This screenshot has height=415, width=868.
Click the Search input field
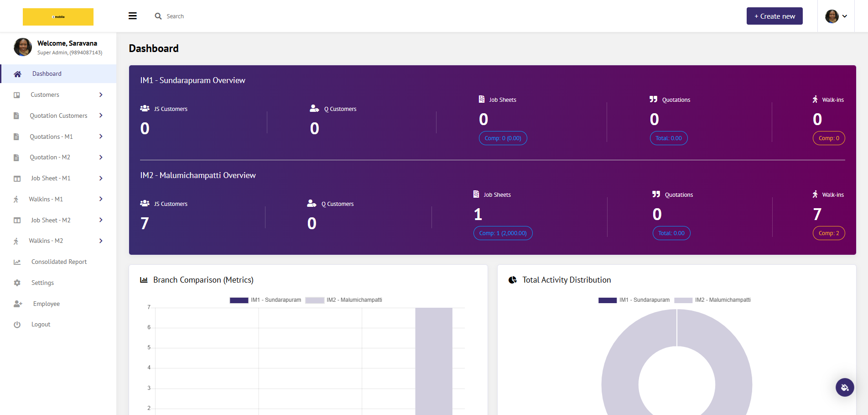pyautogui.click(x=175, y=16)
